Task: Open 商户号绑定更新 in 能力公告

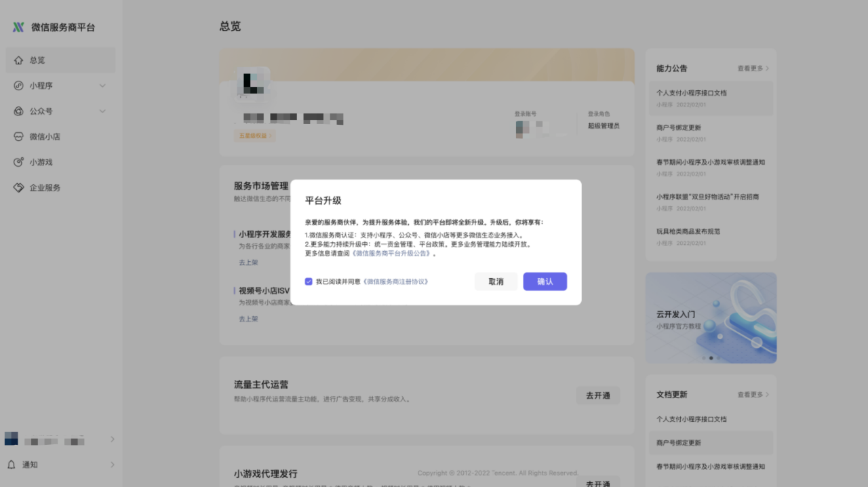Action: [709, 133]
